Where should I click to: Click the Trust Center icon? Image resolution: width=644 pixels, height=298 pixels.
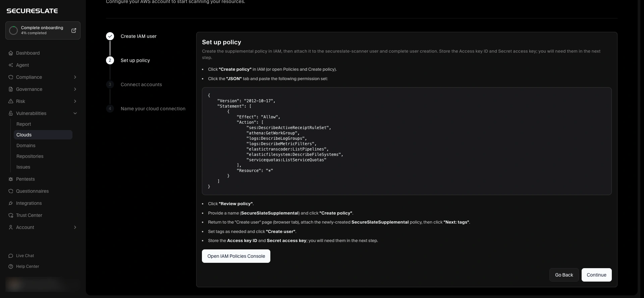coord(11,215)
